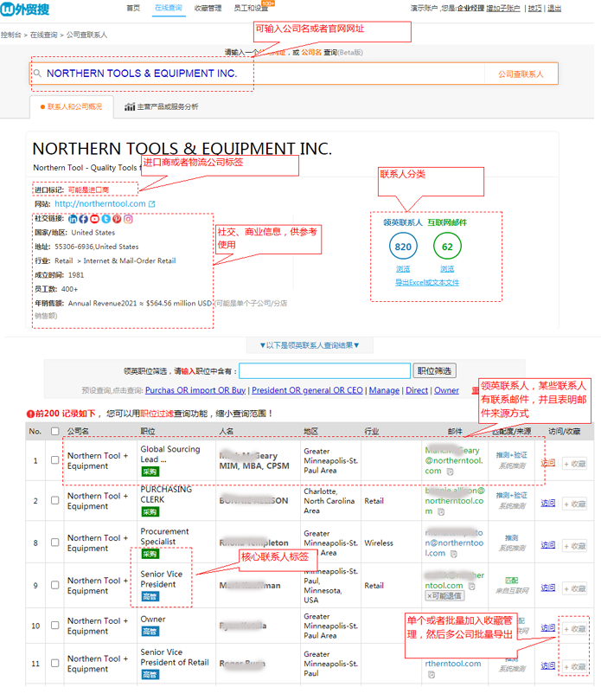The image size is (601, 700).
Task: Click the 控制台 breadcrumb
Action: click(x=11, y=35)
